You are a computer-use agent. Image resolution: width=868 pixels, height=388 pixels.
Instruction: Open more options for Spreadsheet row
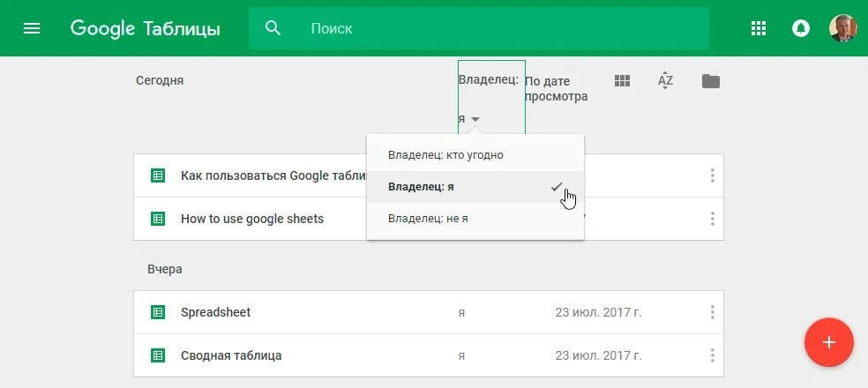[712, 312]
